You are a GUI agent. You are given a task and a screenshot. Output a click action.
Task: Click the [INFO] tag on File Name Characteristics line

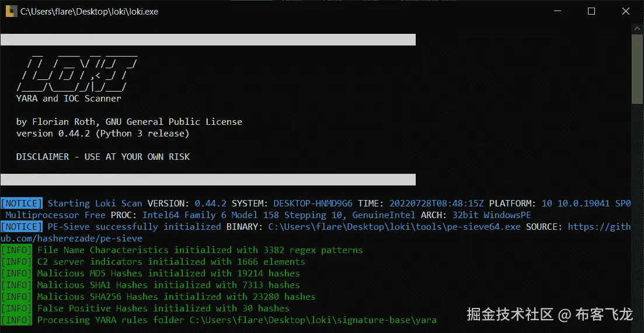coord(16,250)
